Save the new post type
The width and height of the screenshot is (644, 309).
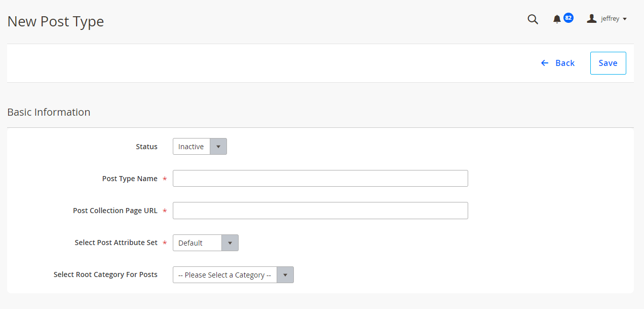pos(608,63)
